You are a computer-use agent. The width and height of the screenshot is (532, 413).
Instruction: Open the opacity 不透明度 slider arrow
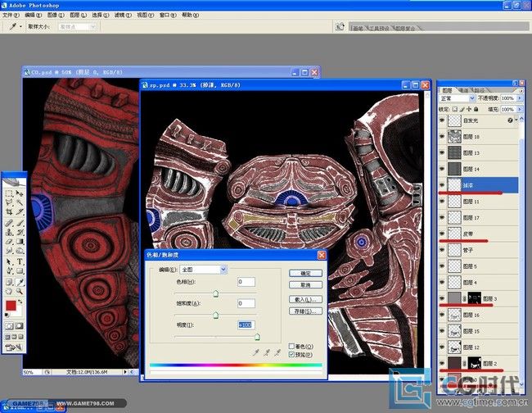pyautogui.click(x=520, y=98)
